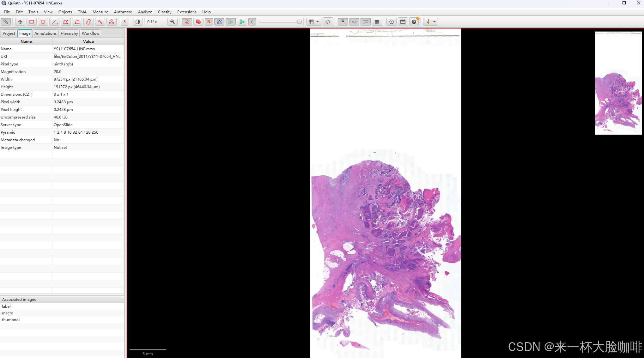Toggle Selection mode with the S button
Image resolution: width=644 pixels, height=358 pixels.
(x=125, y=21)
